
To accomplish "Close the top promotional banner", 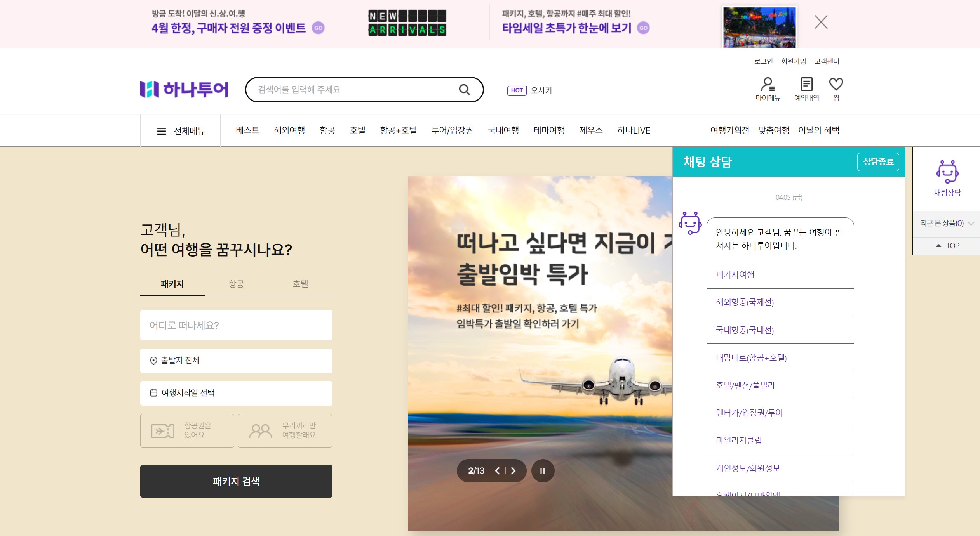I will tap(821, 22).
